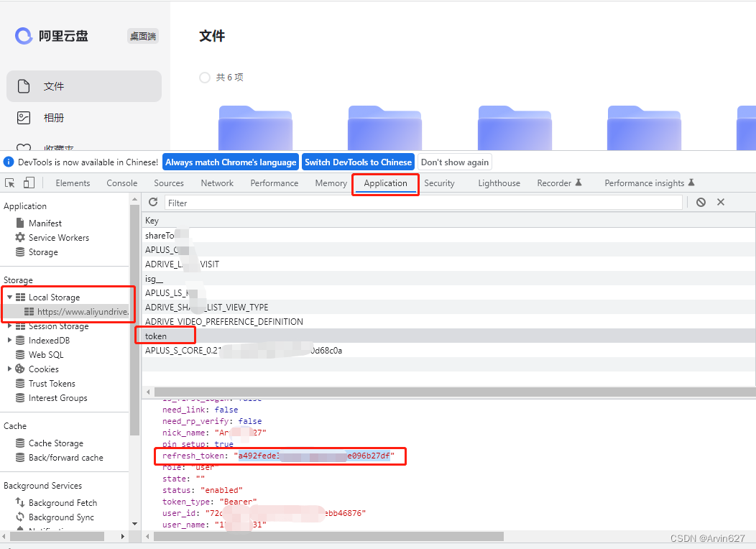Open the Performance tab
The image size is (756, 549).
pos(275,183)
